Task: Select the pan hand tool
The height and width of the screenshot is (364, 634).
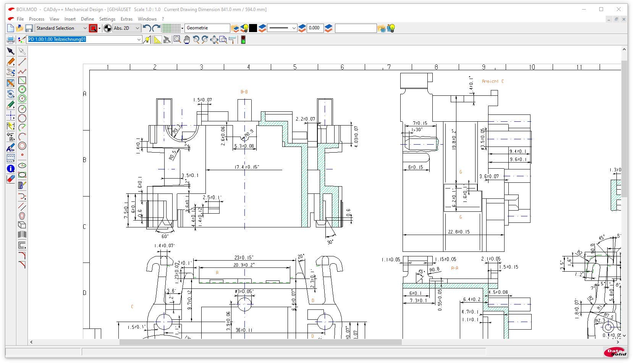Action: point(187,40)
